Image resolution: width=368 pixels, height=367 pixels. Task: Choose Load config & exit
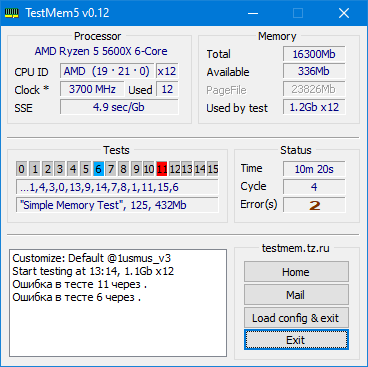[x=296, y=318]
